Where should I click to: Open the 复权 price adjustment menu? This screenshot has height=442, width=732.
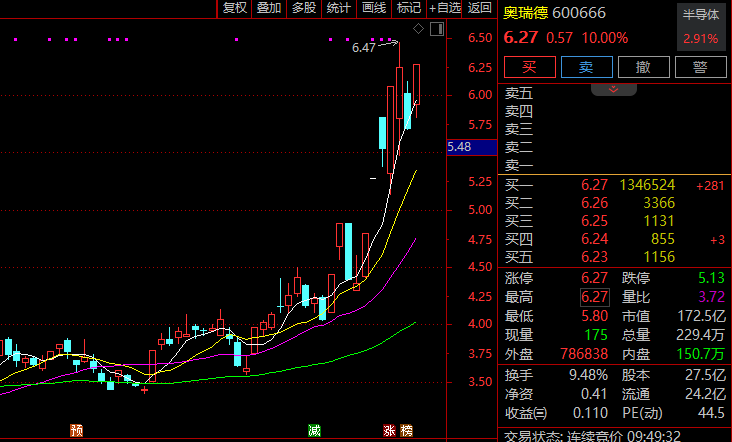(x=234, y=8)
